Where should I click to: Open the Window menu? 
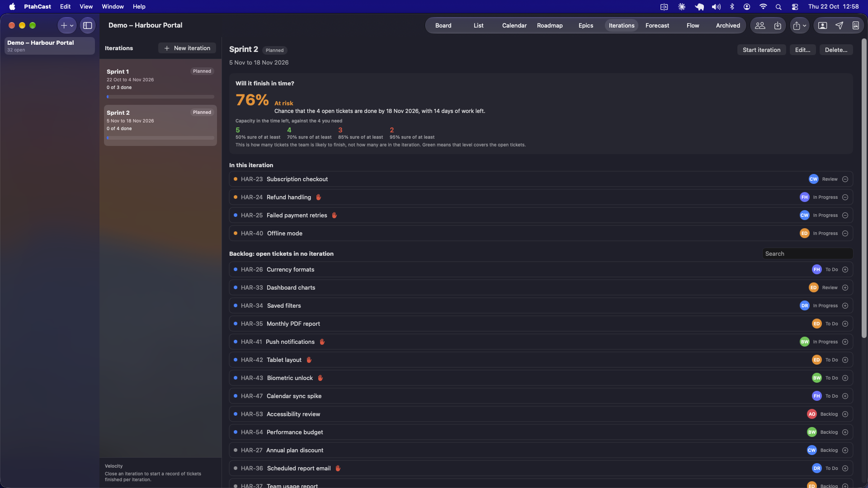113,7
